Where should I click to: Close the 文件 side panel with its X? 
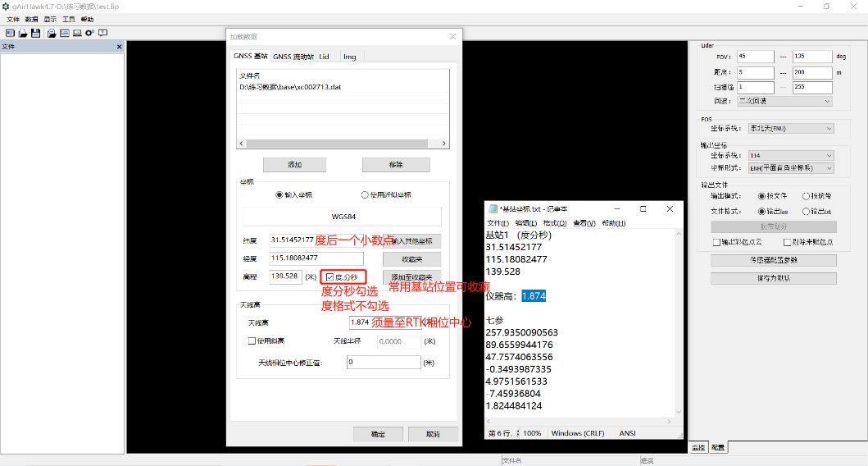tap(119, 47)
